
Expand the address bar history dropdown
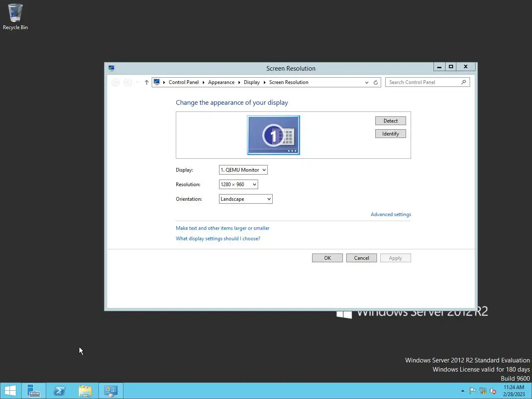point(367,82)
